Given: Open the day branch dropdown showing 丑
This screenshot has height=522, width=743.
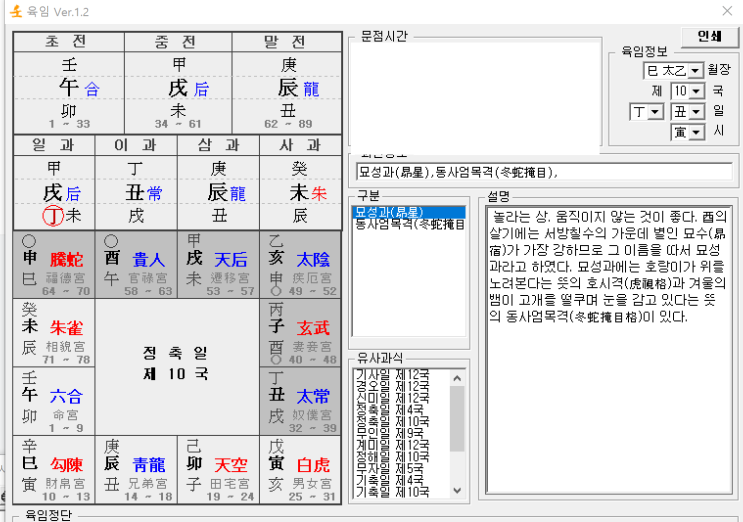Looking at the screenshot, I should coord(696,112).
